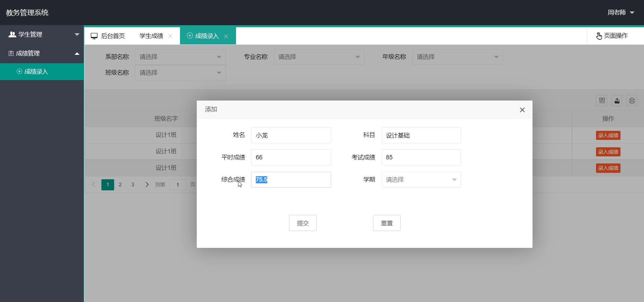This screenshot has height=302, width=644.
Task: Click the previous page arrow icon
Action: coord(94,185)
